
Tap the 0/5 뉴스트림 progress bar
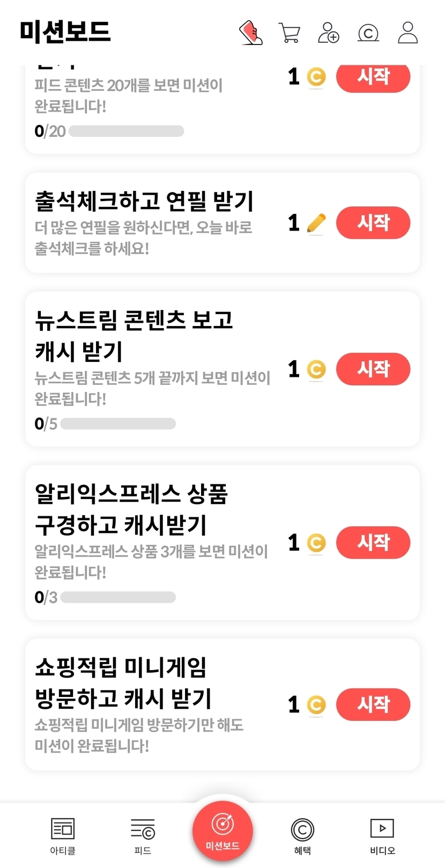pos(118,424)
